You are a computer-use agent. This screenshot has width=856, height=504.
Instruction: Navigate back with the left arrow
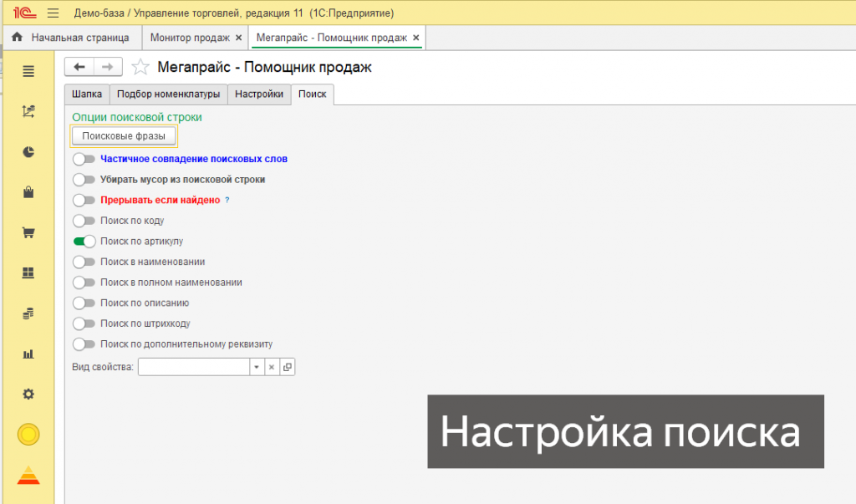click(x=79, y=67)
